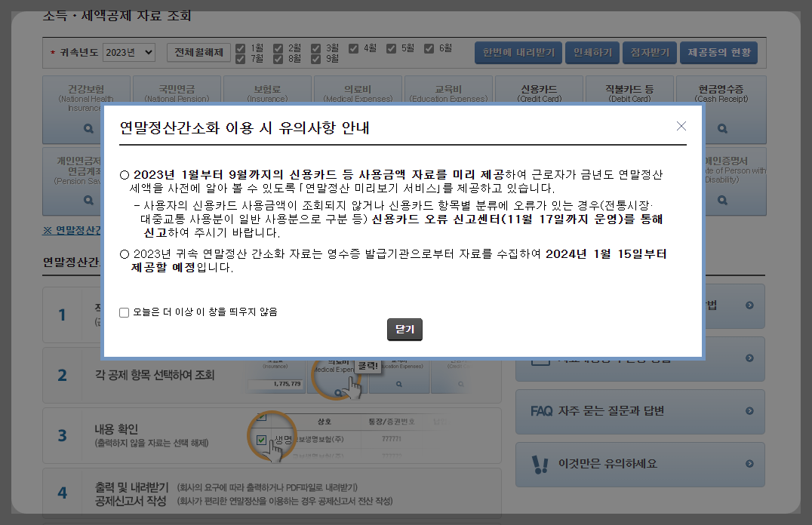
Task: Click the arrow icon on 이것만은 유의하세요 panel
Action: pos(748,465)
